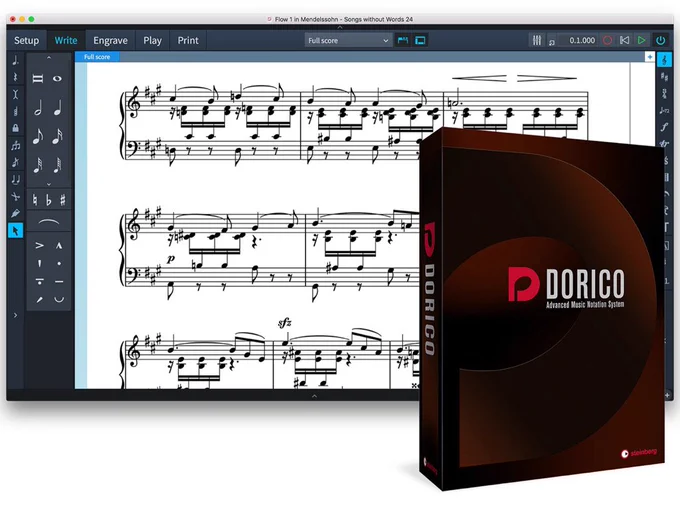Pick the 64th note duration
680x509 pixels.
pos(58,165)
